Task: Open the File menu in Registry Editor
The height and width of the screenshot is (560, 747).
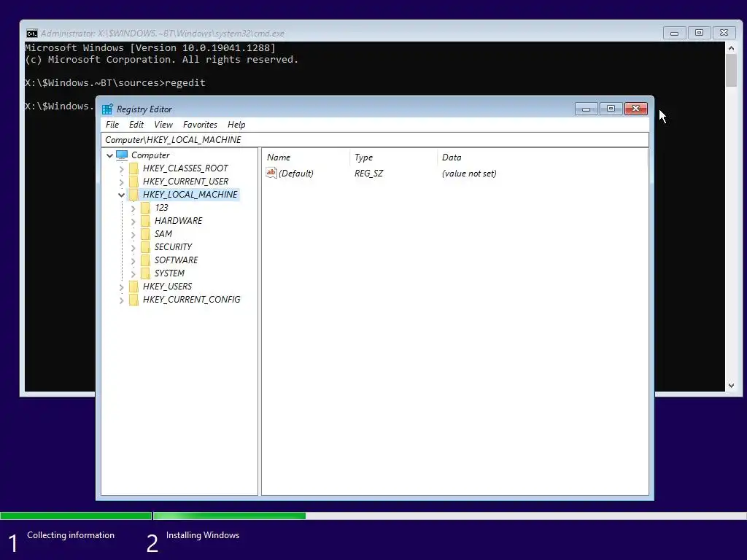Action: 112,125
